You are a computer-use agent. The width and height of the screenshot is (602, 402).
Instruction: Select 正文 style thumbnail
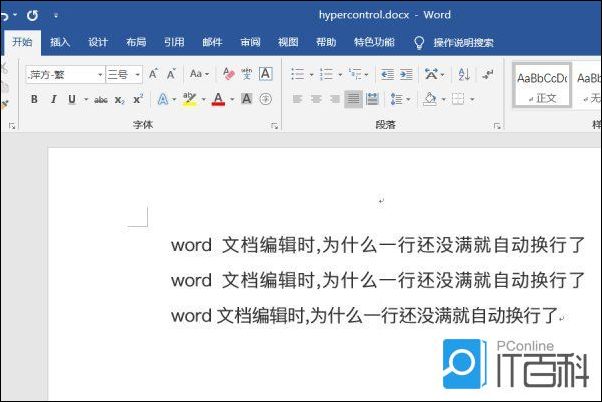[x=542, y=85]
